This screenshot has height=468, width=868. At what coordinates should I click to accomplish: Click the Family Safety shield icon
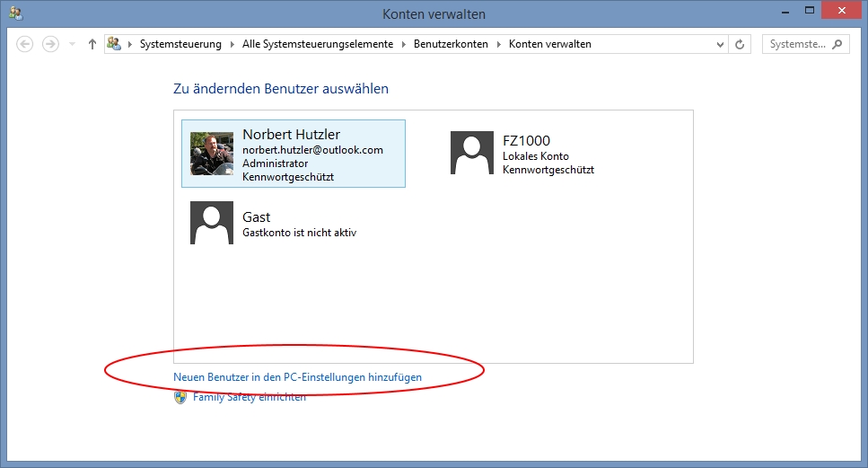coord(180,397)
